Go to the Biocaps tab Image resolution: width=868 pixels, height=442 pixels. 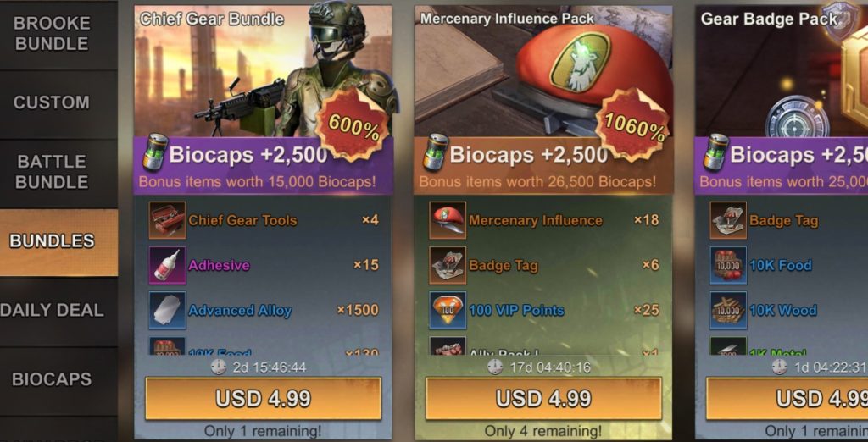[52, 379]
